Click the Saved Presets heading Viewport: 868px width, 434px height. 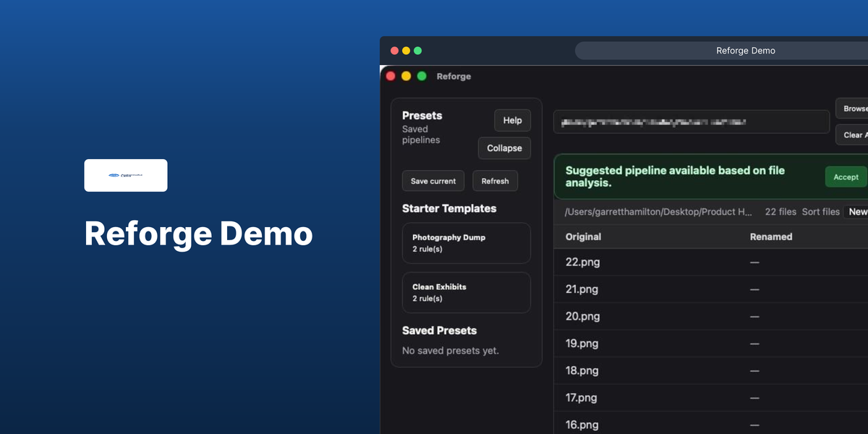(439, 331)
